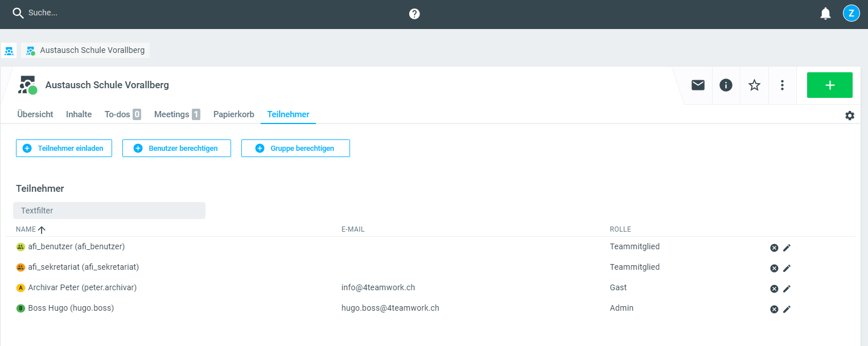Focus the Textfilter input field
Image resolution: width=868 pixels, height=346 pixels.
(109, 211)
